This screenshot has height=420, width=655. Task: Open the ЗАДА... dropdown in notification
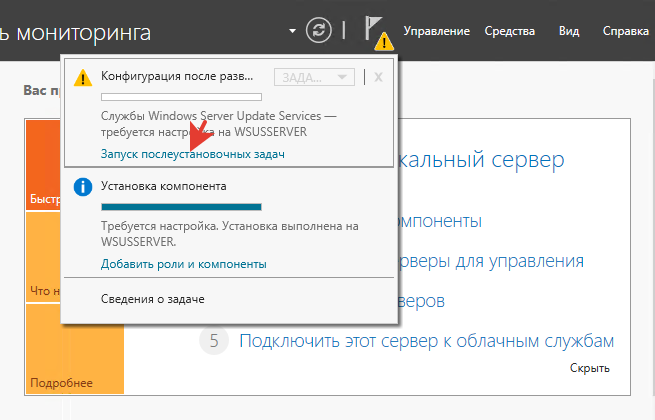(x=313, y=77)
